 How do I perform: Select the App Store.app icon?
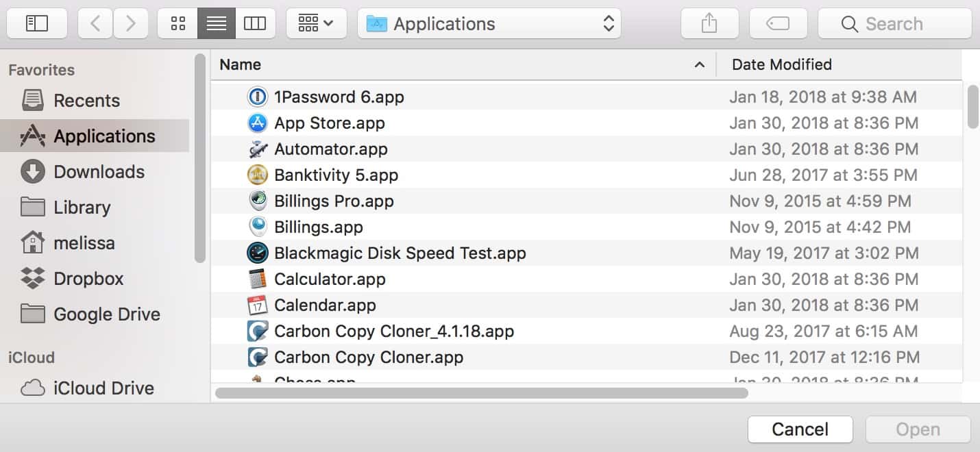point(257,123)
